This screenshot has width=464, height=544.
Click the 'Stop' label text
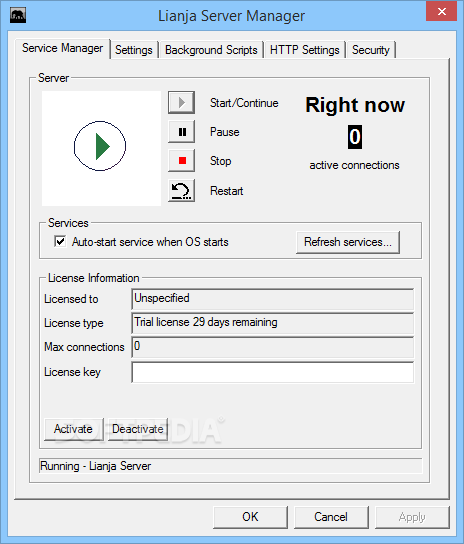(220, 161)
